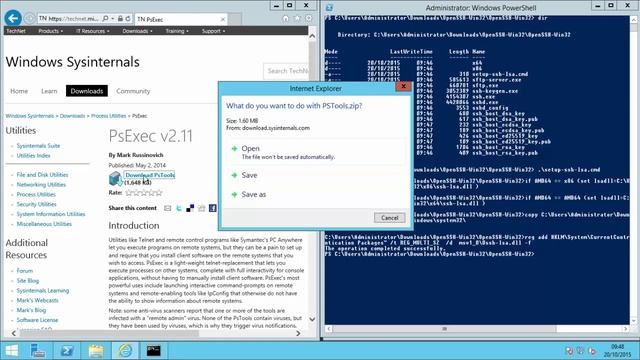640x360 pixels.
Task: Close the TN PsExec browser tab
Action: [223, 19]
